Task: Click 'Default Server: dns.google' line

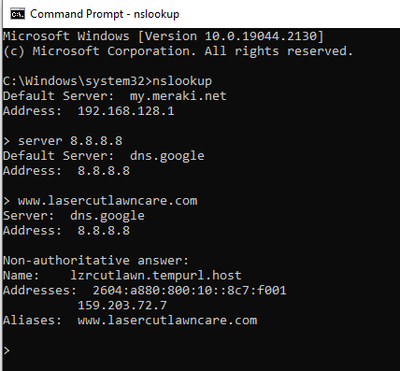Action: [104, 156]
